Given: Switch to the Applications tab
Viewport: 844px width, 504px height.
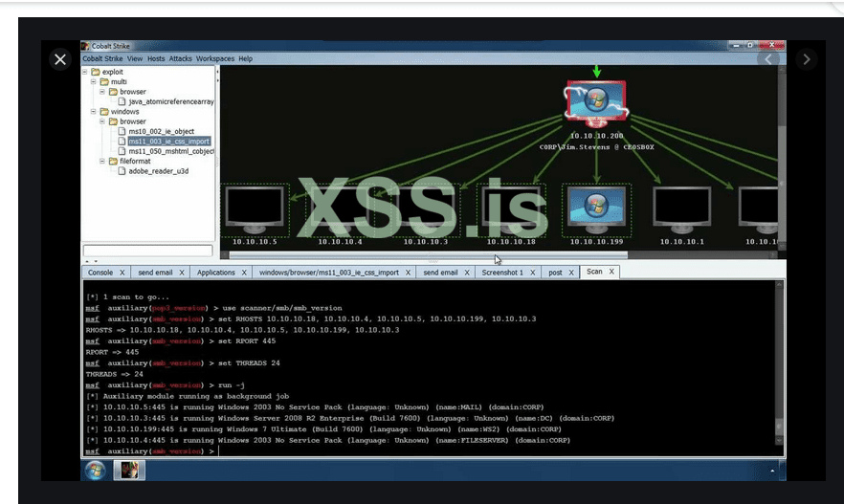Looking at the screenshot, I should [216, 273].
